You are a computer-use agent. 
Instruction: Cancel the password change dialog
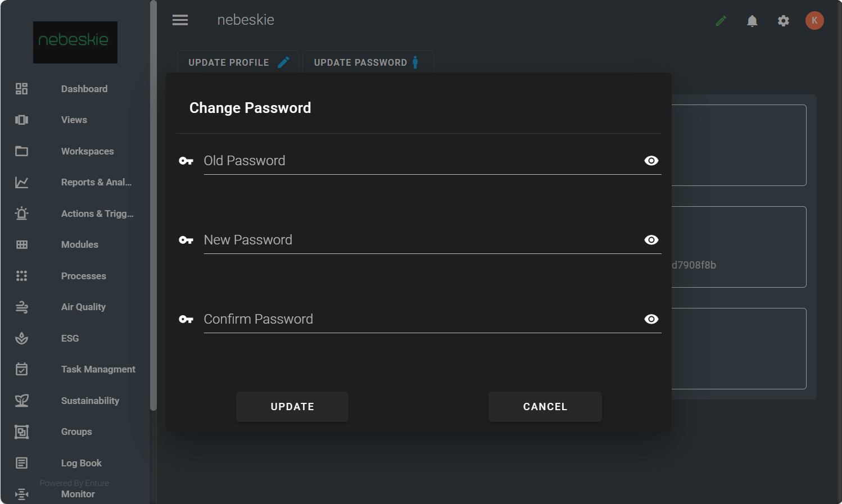[x=545, y=407]
